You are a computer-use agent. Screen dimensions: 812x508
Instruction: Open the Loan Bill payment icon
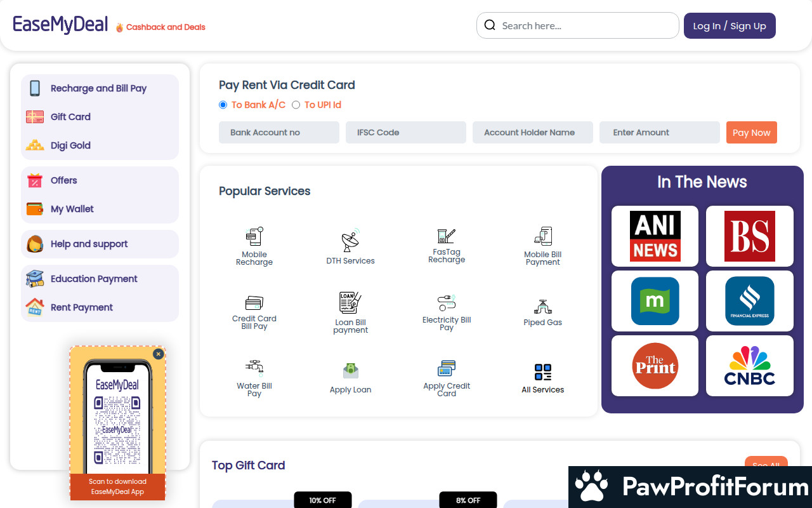pyautogui.click(x=350, y=303)
